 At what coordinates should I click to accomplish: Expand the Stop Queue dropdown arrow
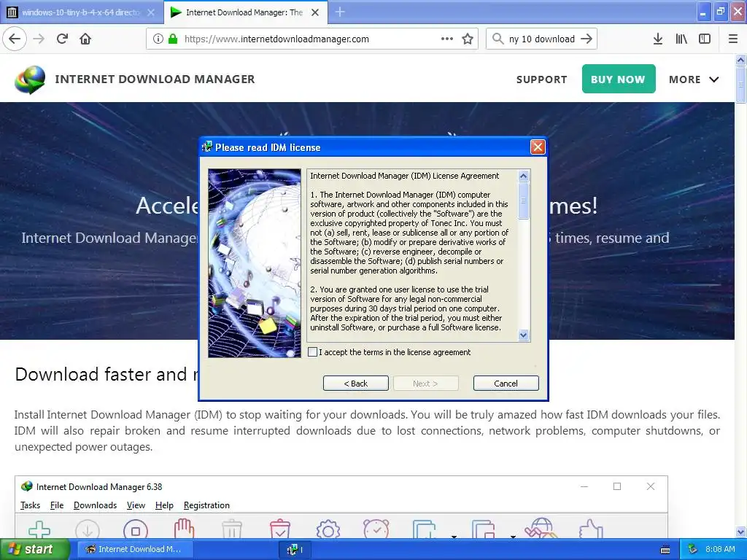513,536
